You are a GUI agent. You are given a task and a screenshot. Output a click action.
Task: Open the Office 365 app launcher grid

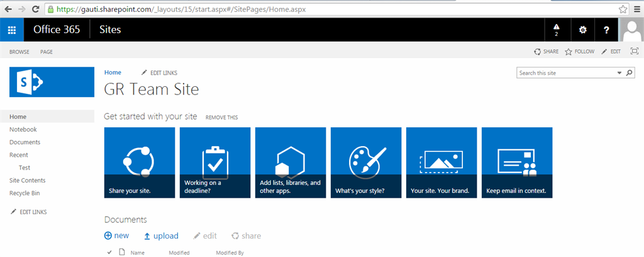[x=12, y=30]
